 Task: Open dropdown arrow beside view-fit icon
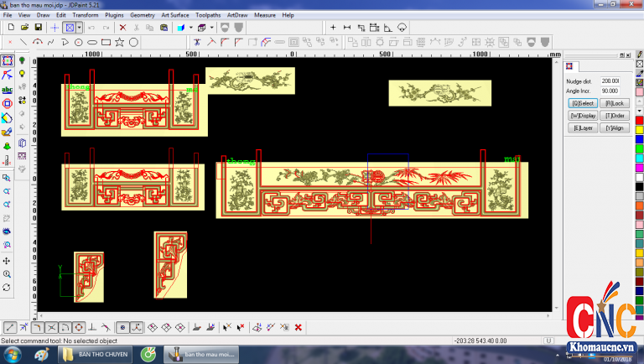coord(80,28)
